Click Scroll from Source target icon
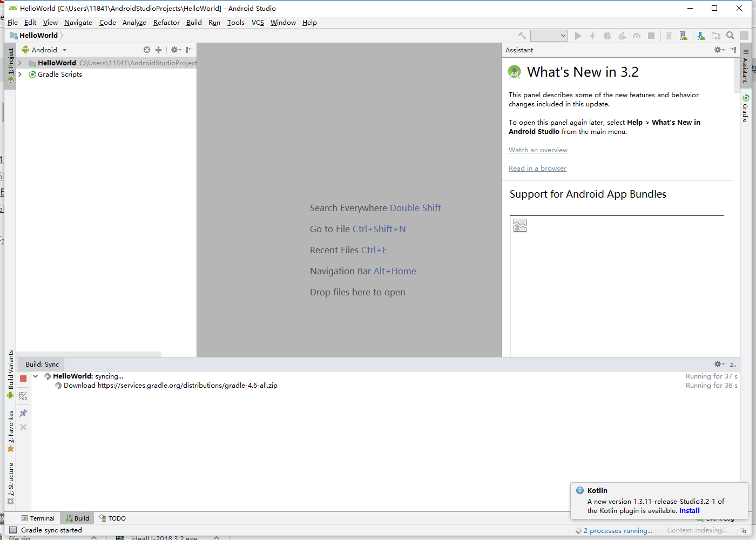756x540 pixels. [147, 50]
